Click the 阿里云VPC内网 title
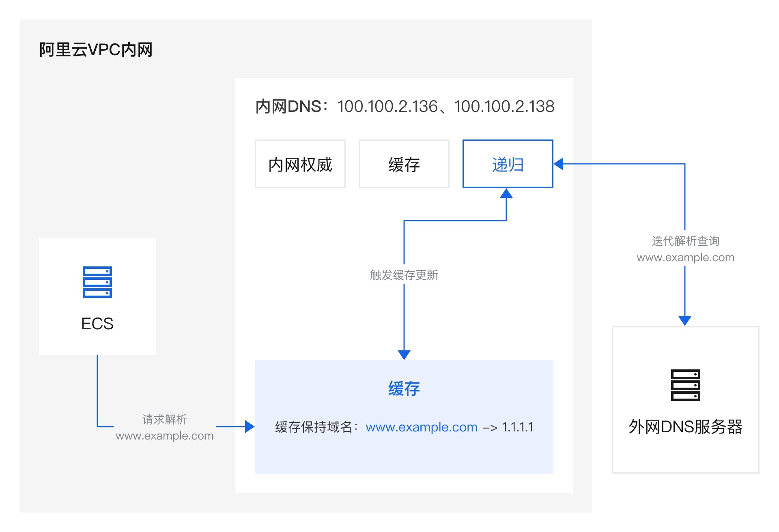This screenshot has width=779, height=532. [x=96, y=50]
